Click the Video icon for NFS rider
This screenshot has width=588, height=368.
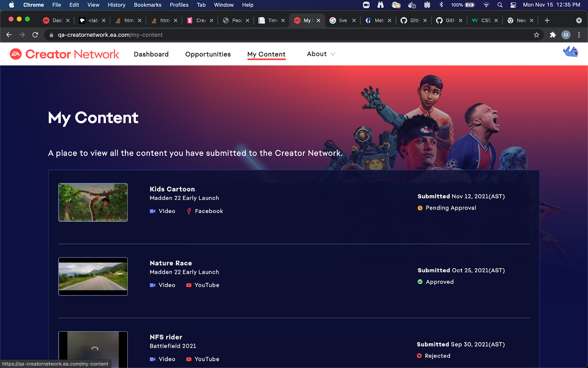click(x=153, y=359)
